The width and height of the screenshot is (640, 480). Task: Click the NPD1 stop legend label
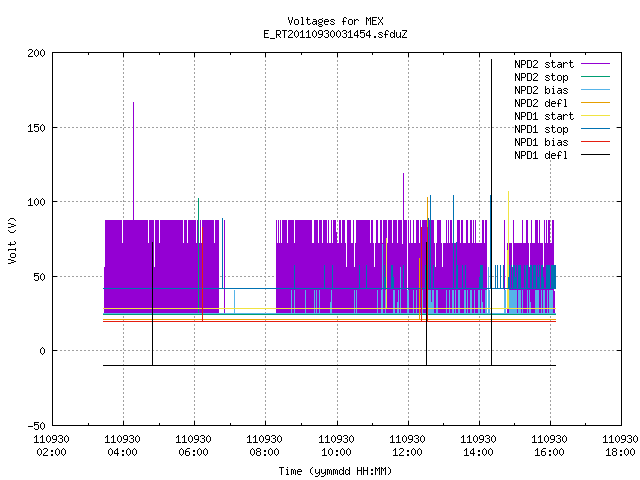(x=541, y=129)
